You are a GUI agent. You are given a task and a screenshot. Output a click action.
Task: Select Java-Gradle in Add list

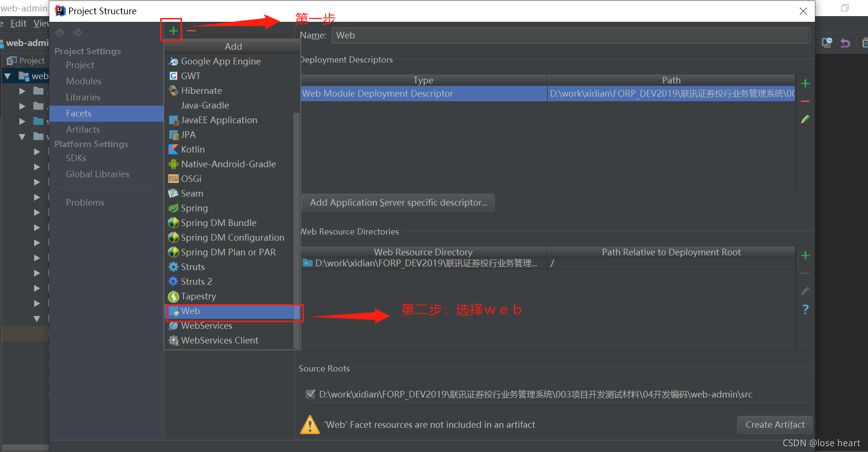[x=229, y=105]
